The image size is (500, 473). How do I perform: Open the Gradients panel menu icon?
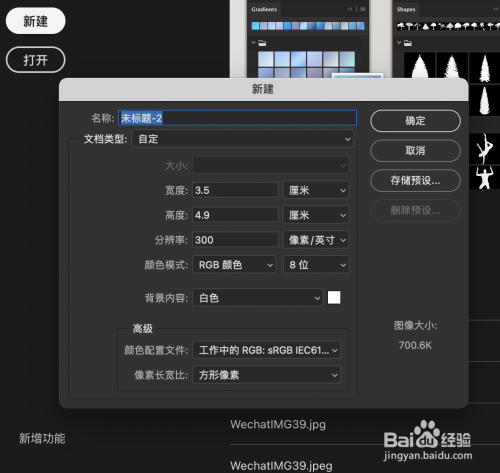click(363, 9)
